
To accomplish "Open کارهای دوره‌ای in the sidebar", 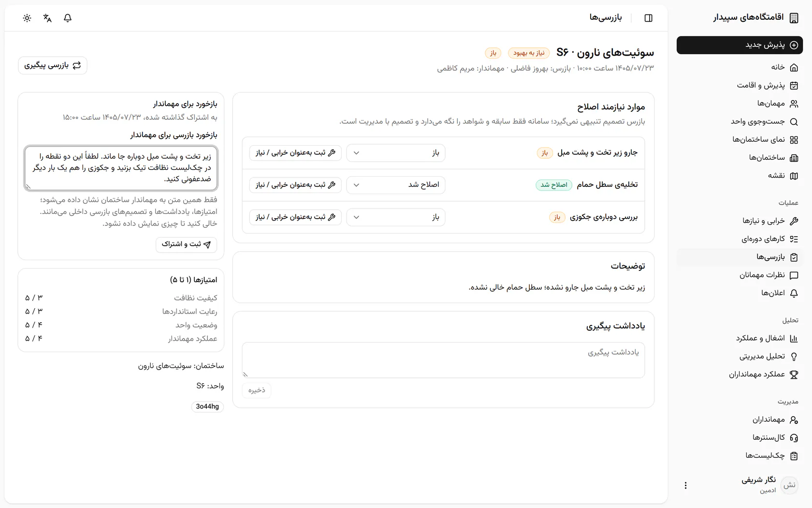I will click(x=739, y=239).
